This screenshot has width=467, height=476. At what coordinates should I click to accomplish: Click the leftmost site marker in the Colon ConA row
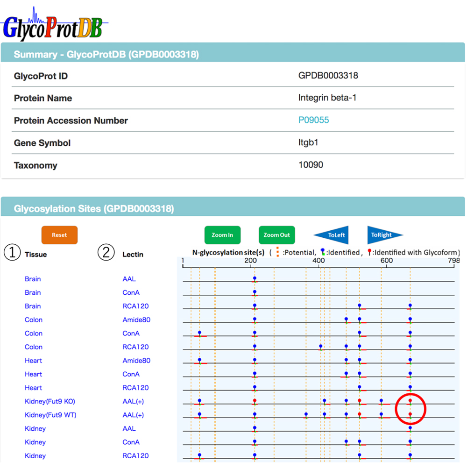click(199, 333)
